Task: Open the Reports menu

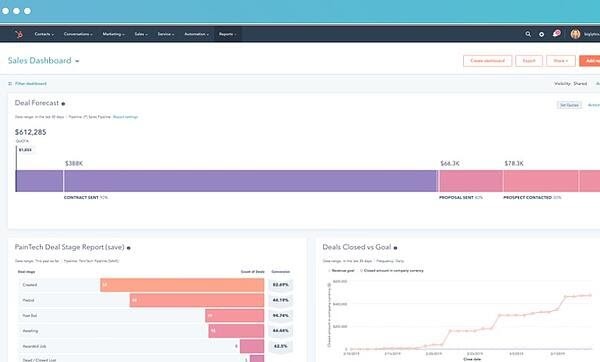Action: coord(227,34)
